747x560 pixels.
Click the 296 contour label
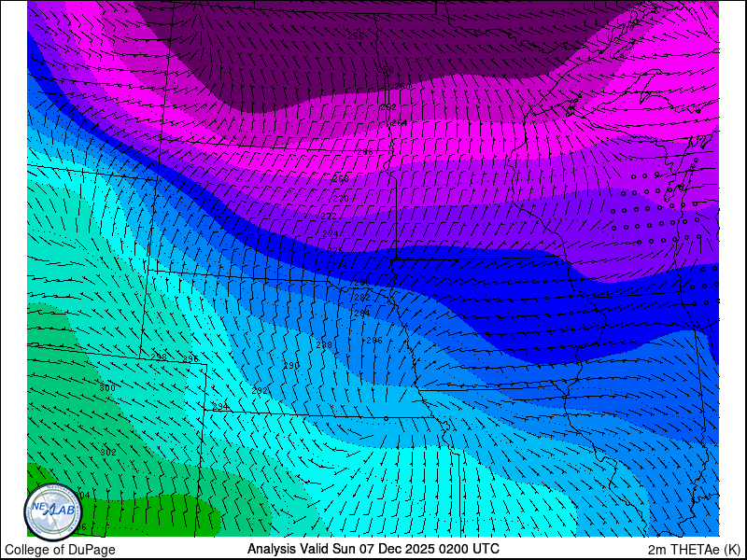pyautogui.click(x=190, y=359)
